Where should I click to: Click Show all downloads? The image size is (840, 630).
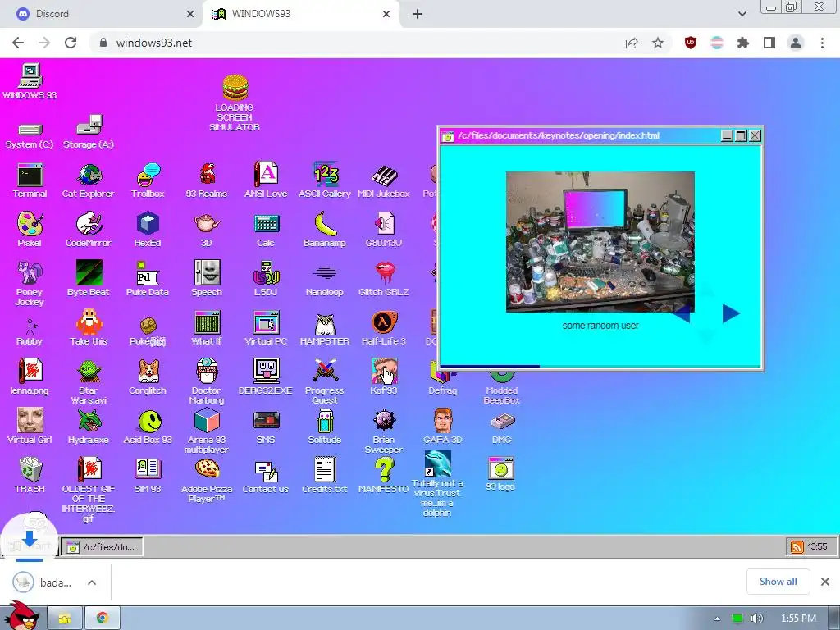point(778,582)
